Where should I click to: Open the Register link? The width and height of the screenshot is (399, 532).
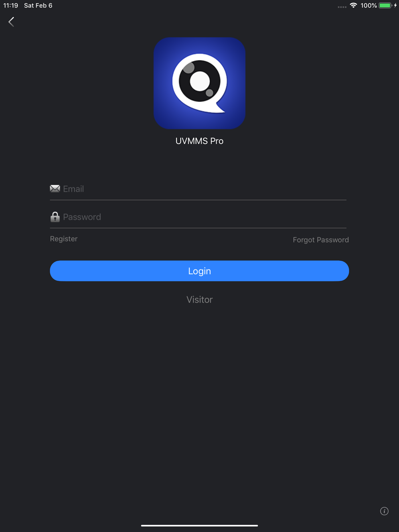point(64,239)
